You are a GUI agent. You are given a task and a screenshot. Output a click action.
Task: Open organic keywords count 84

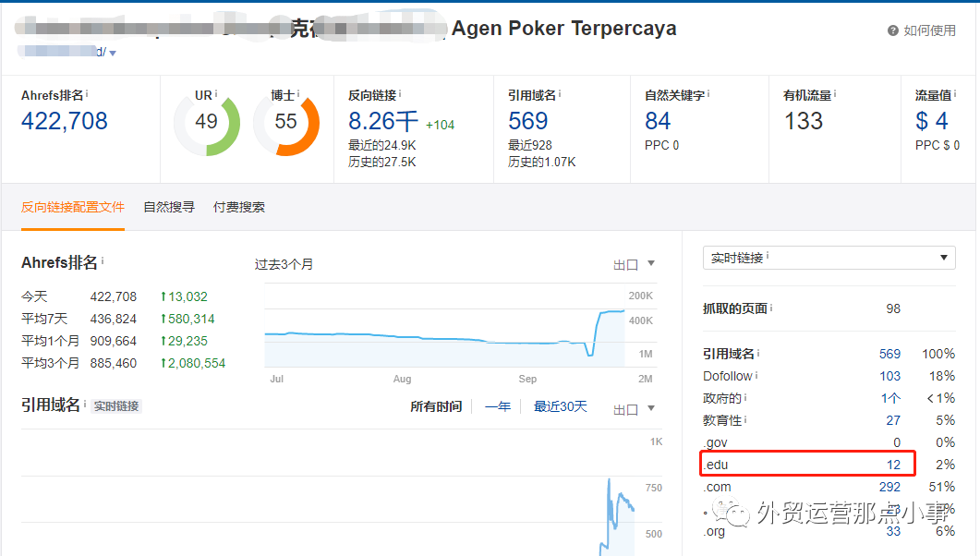tap(659, 121)
